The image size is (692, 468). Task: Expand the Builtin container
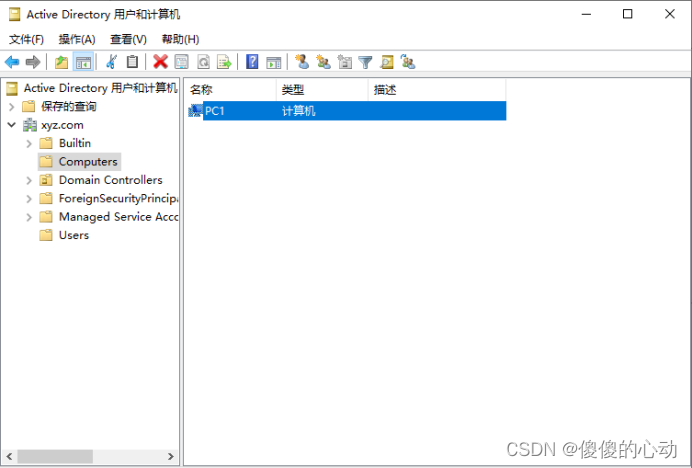29,143
